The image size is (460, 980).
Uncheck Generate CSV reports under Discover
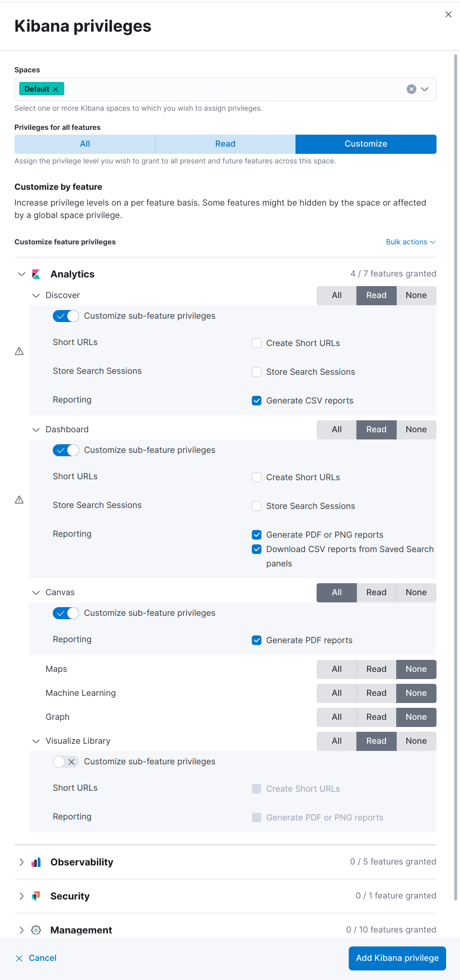pyautogui.click(x=257, y=400)
